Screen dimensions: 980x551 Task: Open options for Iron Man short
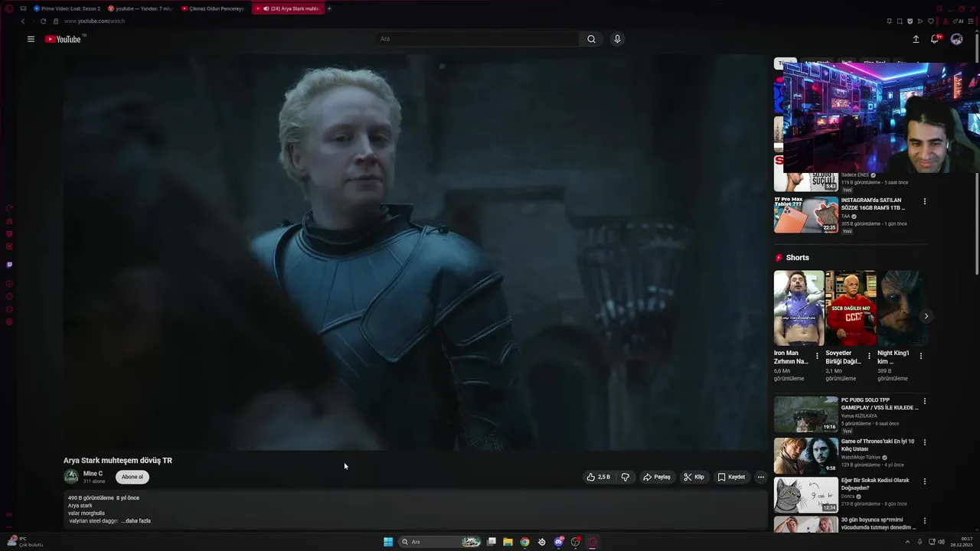click(x=817, y=356)
